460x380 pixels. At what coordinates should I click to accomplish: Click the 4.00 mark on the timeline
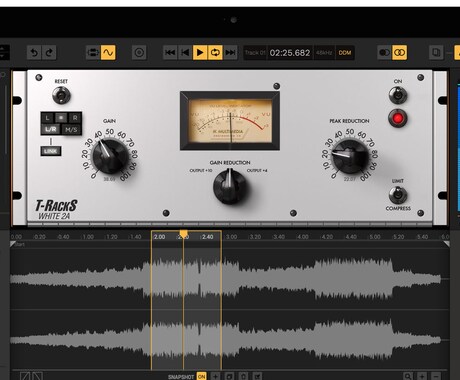303,237
